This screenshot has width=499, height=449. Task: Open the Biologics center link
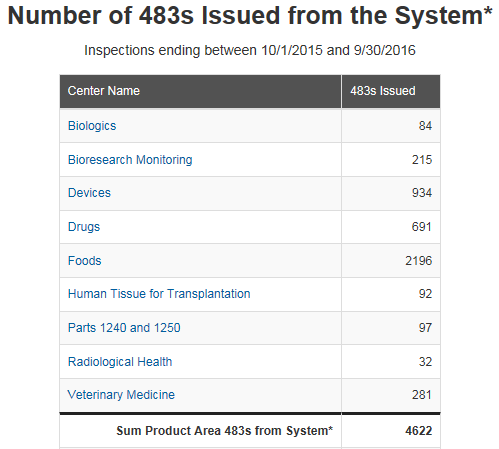coord(92,126)
